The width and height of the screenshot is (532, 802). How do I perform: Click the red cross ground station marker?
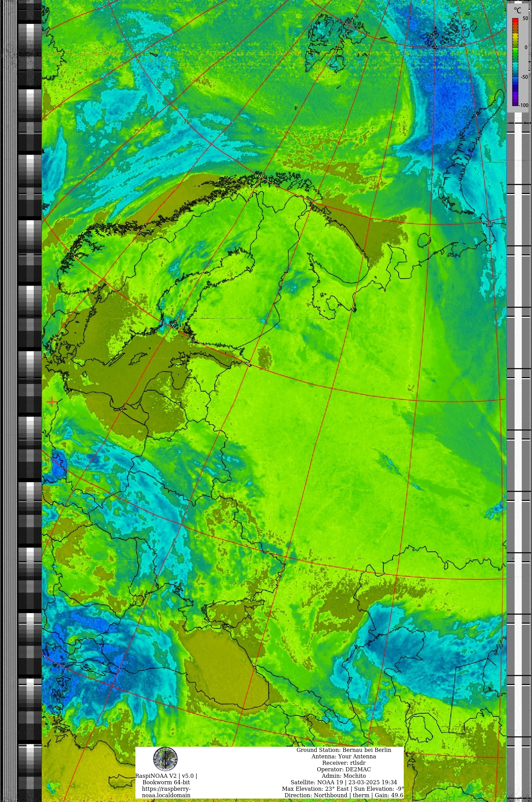click(x=51, y=402)
